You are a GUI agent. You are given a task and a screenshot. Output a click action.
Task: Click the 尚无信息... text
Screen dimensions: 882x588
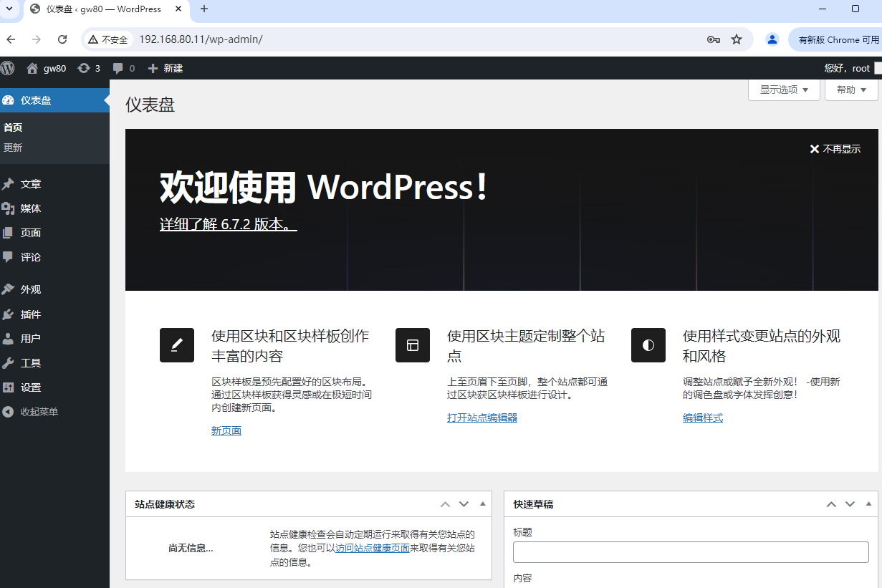pyautogui.click(x=191, y=548)
